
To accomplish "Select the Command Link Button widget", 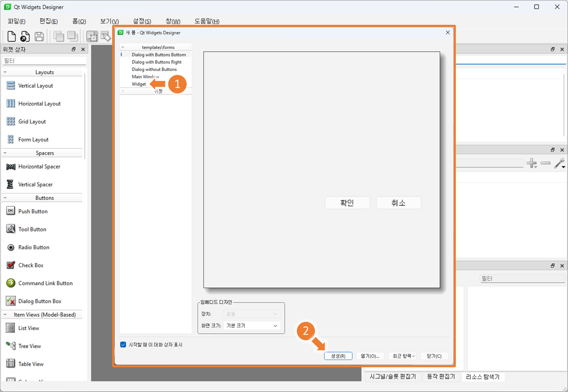I will (x=45, y=283).
